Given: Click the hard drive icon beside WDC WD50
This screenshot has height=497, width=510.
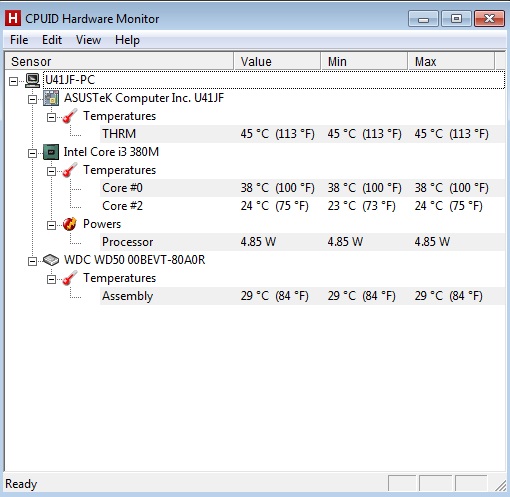Looking at the screenshot, I should 51,260.
